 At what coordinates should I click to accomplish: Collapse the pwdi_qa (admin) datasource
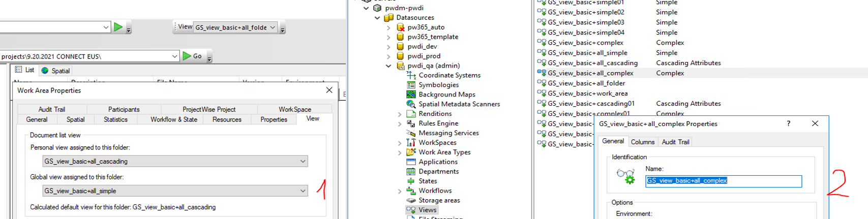389,66
